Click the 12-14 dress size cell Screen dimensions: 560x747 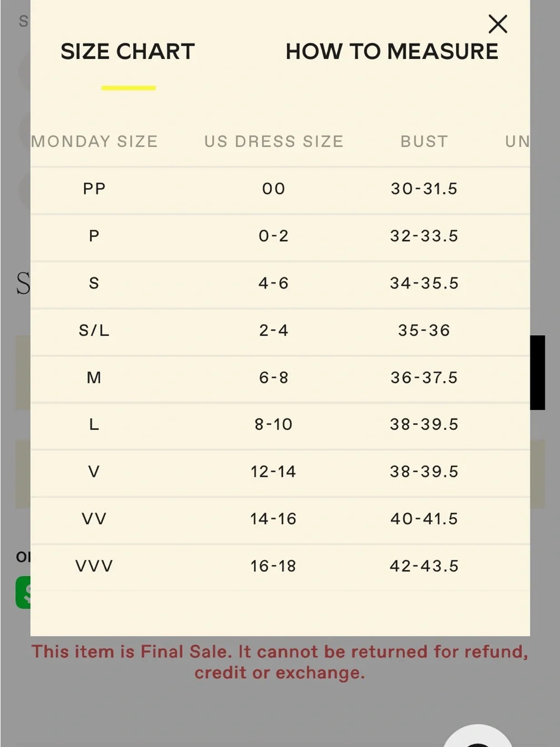[x=273, y=472]
